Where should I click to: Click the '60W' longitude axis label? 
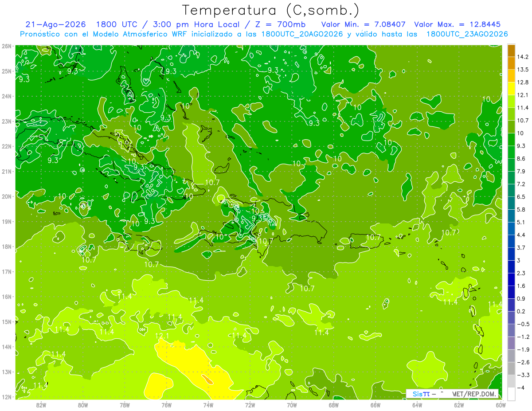(x=501, y=405)
